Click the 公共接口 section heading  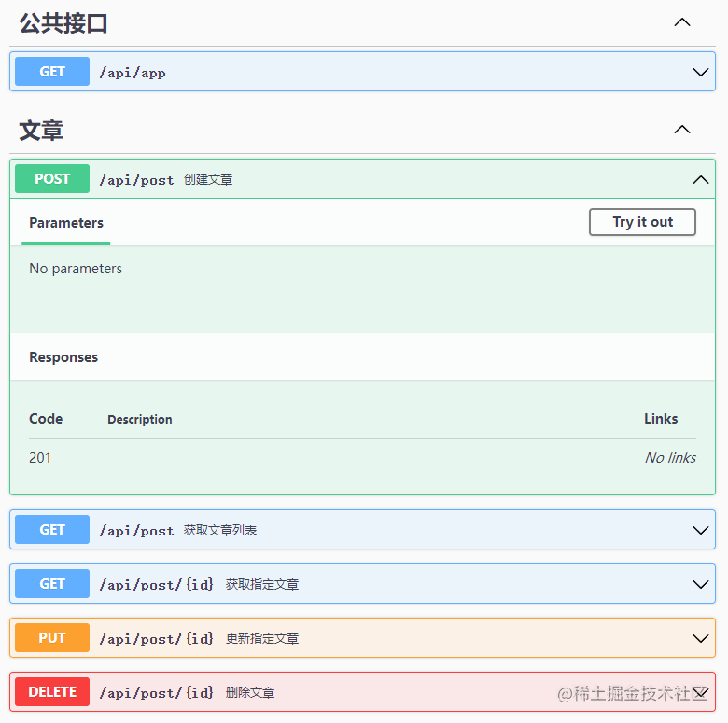click(63, 23)
